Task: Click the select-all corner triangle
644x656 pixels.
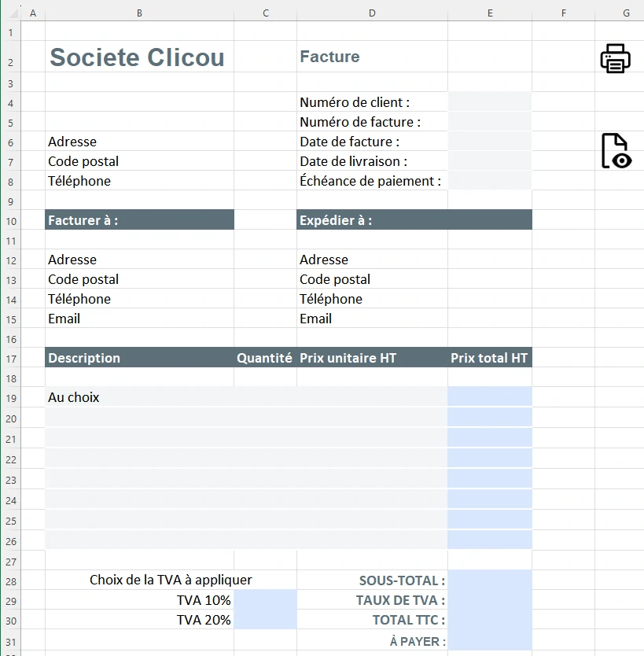Action: tap(10, 13)
